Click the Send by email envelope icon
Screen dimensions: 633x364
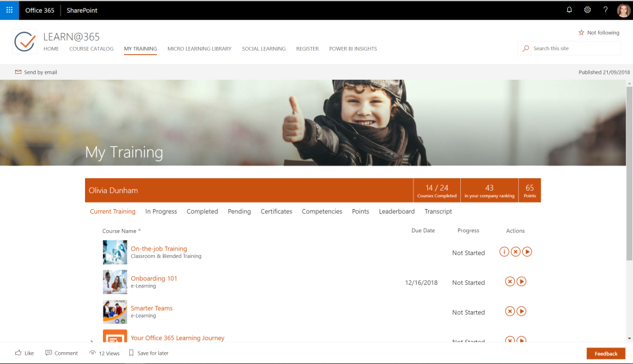(x=18, y=72)
